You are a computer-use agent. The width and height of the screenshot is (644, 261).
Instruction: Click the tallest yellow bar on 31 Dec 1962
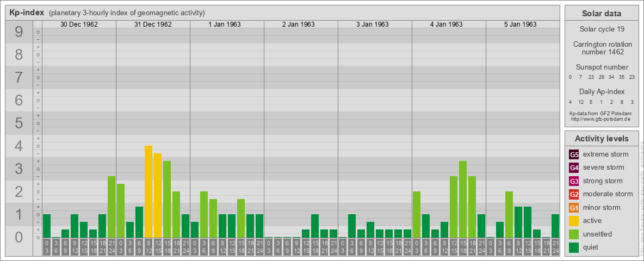click(x=148, y=191)
